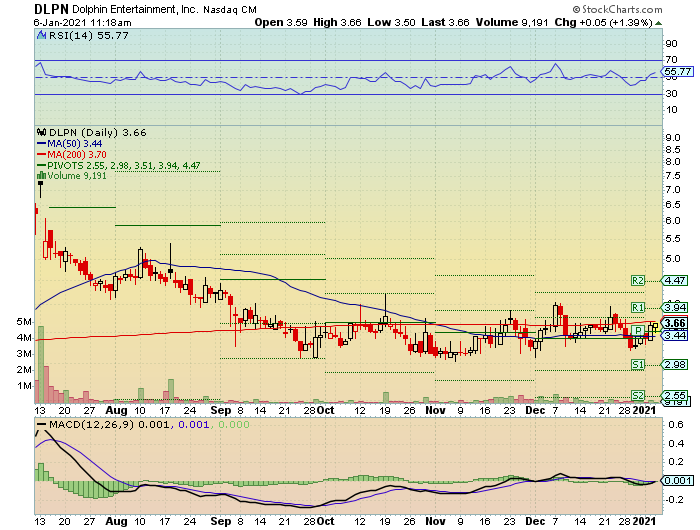Click the MA(50) blue legend line
This screenshot has width=700, height=530.
point(42,144)
